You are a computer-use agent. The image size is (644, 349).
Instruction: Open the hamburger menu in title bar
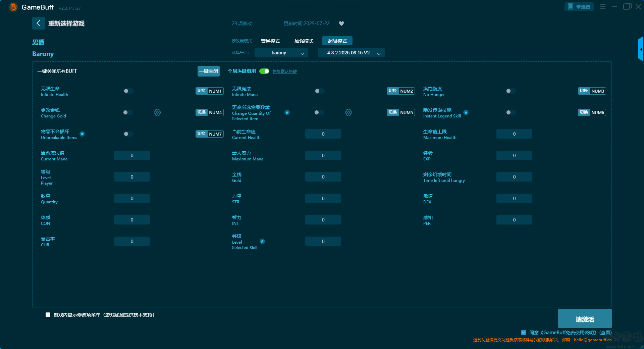coord(603,7)
